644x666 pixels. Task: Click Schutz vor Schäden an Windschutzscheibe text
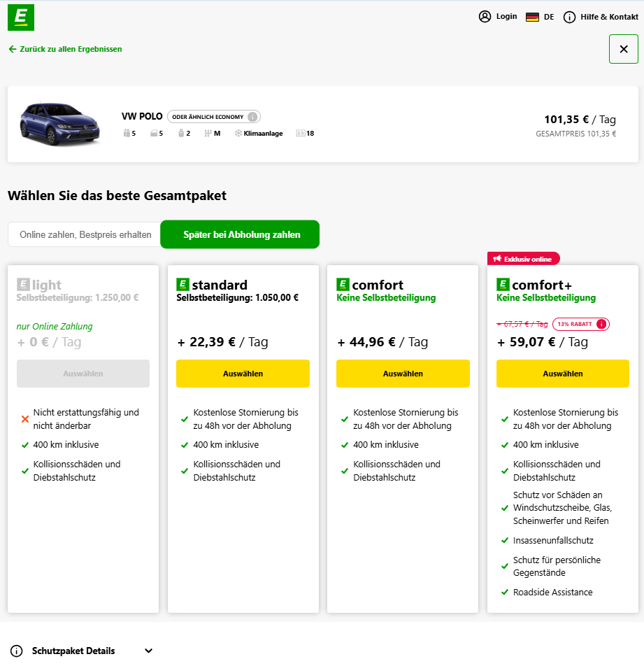(562, 508)
